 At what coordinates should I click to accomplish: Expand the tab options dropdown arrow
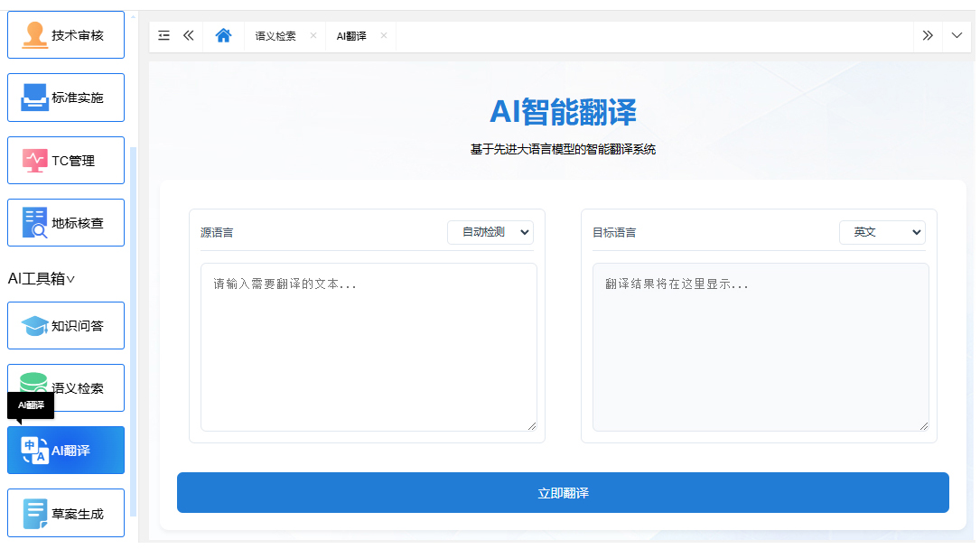point(957,36)
